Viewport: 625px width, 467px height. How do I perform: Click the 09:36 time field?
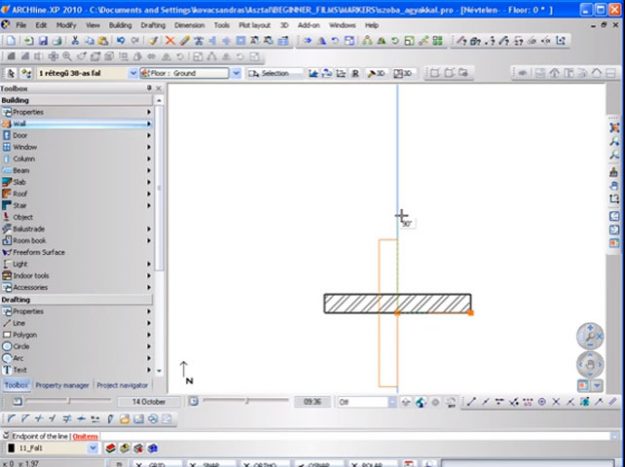coord(310,401)
